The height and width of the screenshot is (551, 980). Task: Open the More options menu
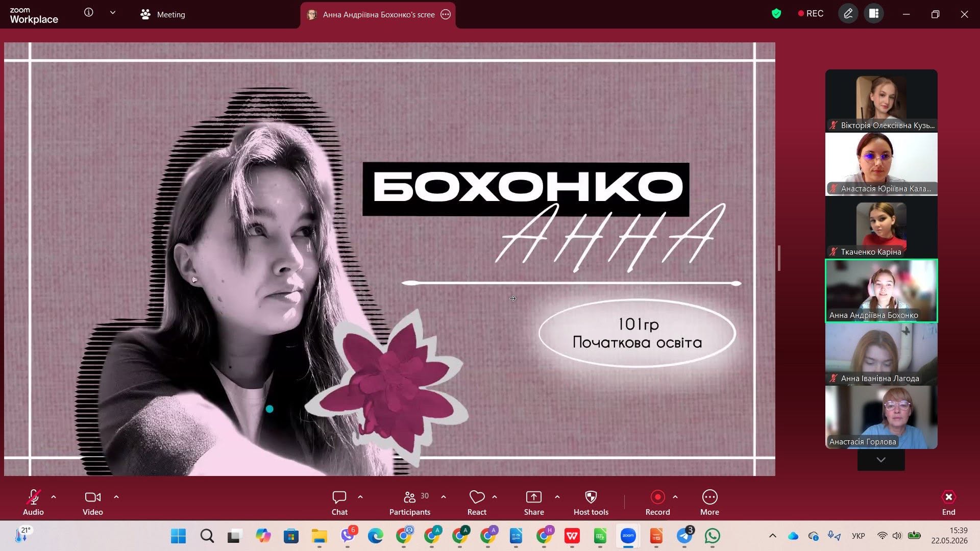pos(709,503)
